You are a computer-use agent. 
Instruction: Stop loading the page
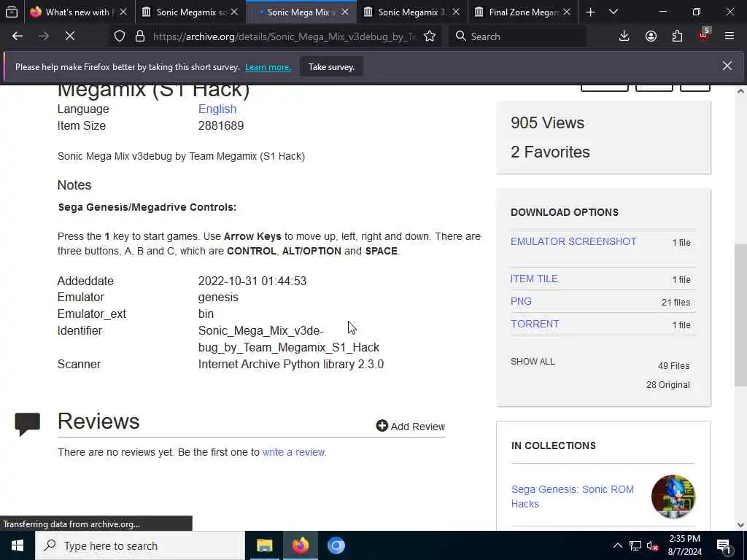70,36
